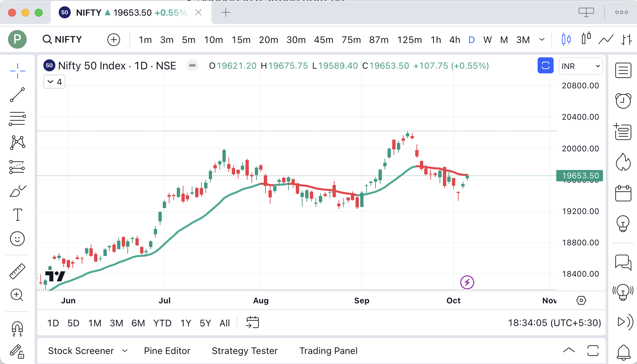637x364 pixels.
Task: Click the purple lightning event marker
Action: point(467,282)
